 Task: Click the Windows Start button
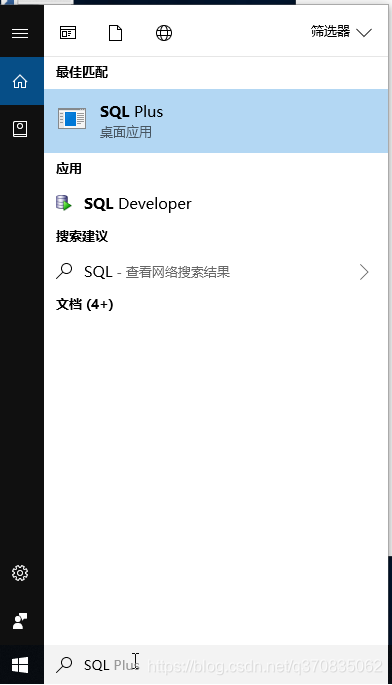[x=20, y=665]
